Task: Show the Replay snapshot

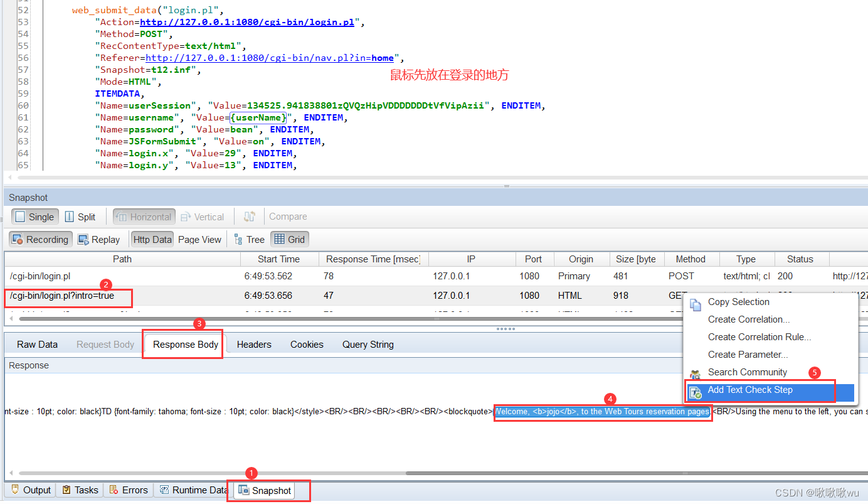Action: [99, 239]
